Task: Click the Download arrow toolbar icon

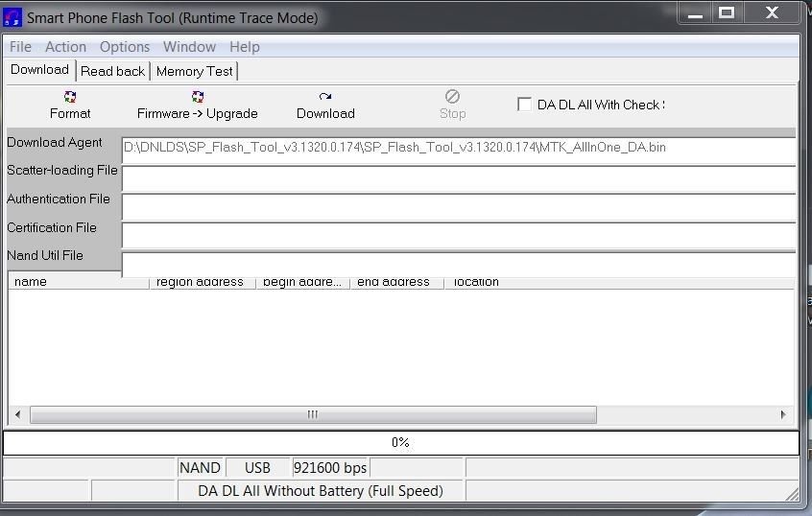Action: click(x=325, y=97)
